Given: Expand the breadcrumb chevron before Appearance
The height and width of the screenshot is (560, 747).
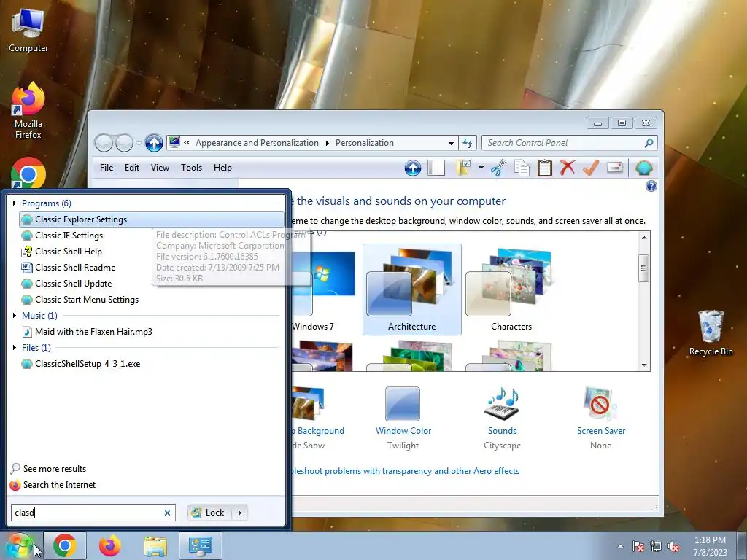Looking at the screenshot, I should (187, 143).
